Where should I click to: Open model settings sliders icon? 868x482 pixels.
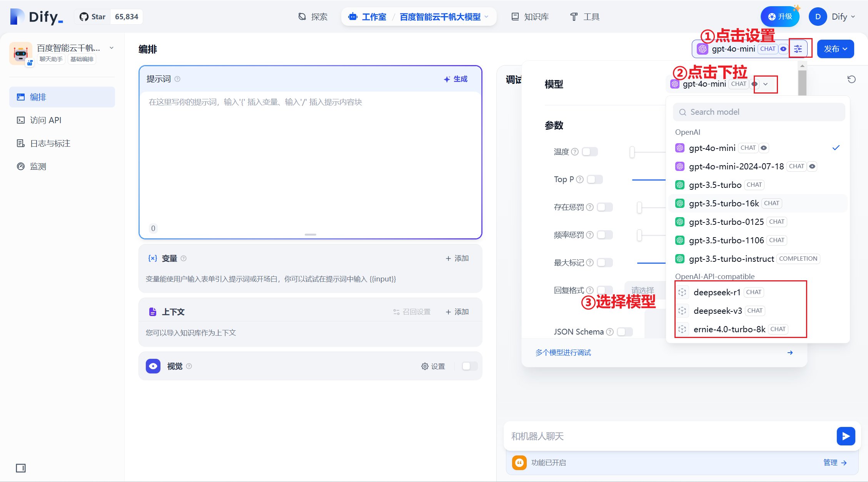click(x=798, y=49)
